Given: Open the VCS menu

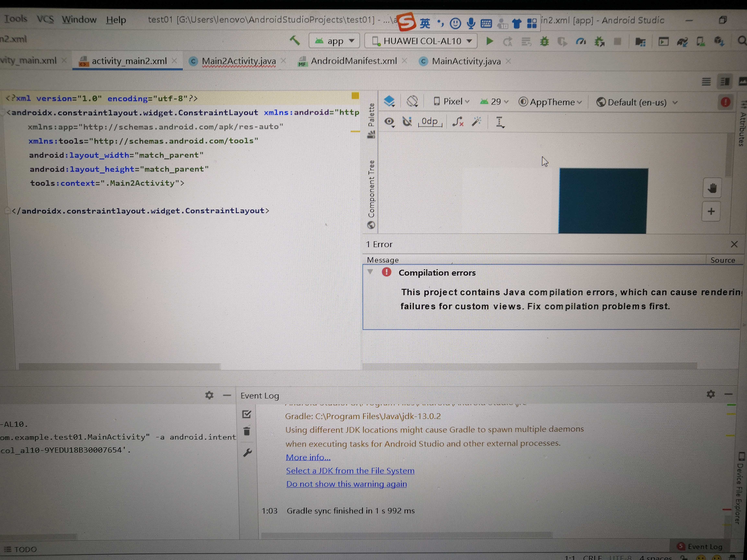Looking at the screenshot, I should coord(45,19).
